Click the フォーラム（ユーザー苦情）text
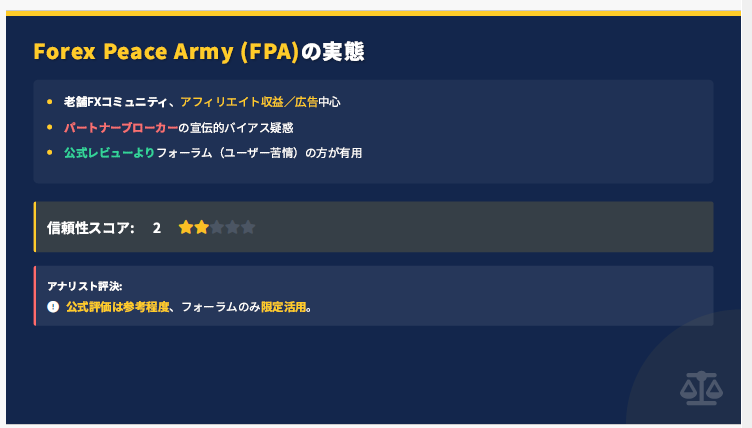Image resolution: width=752 pixels, height=428 pixels. (230, 153)
